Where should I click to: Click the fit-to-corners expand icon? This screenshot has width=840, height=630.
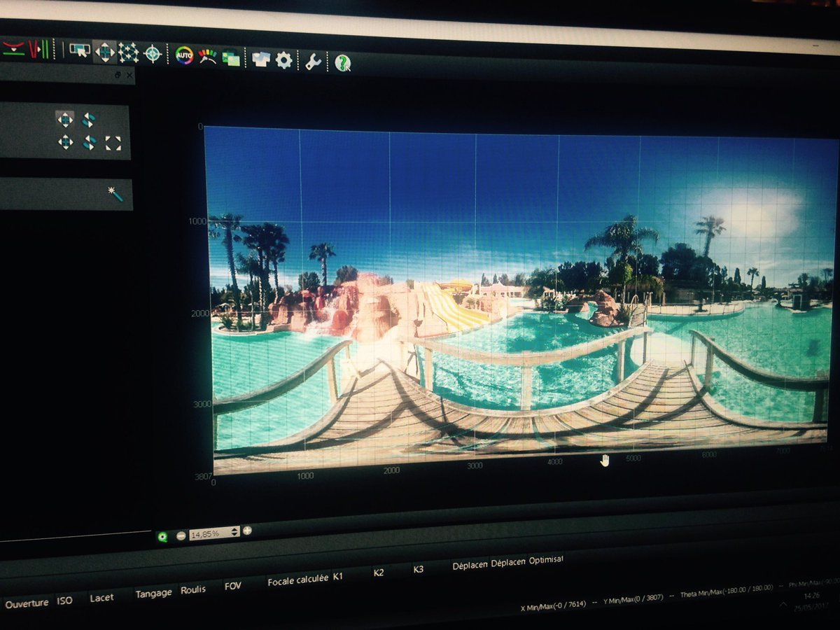point(113,143)
